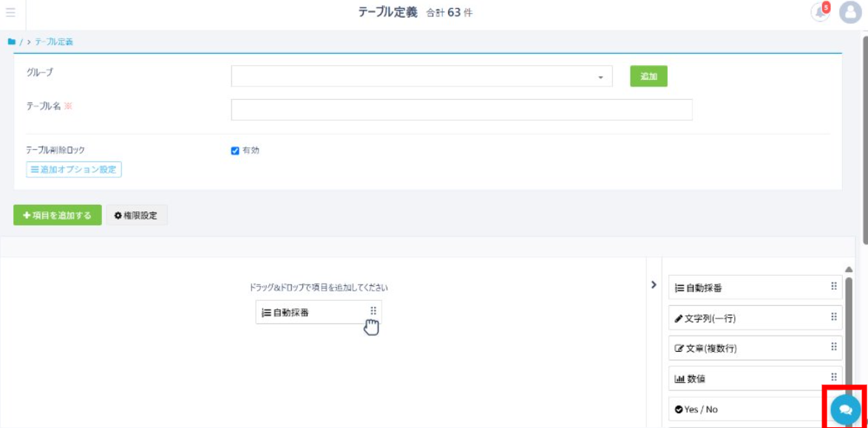
Task: Click the folder icon in breadcrumb
Action: coord(11,41)
